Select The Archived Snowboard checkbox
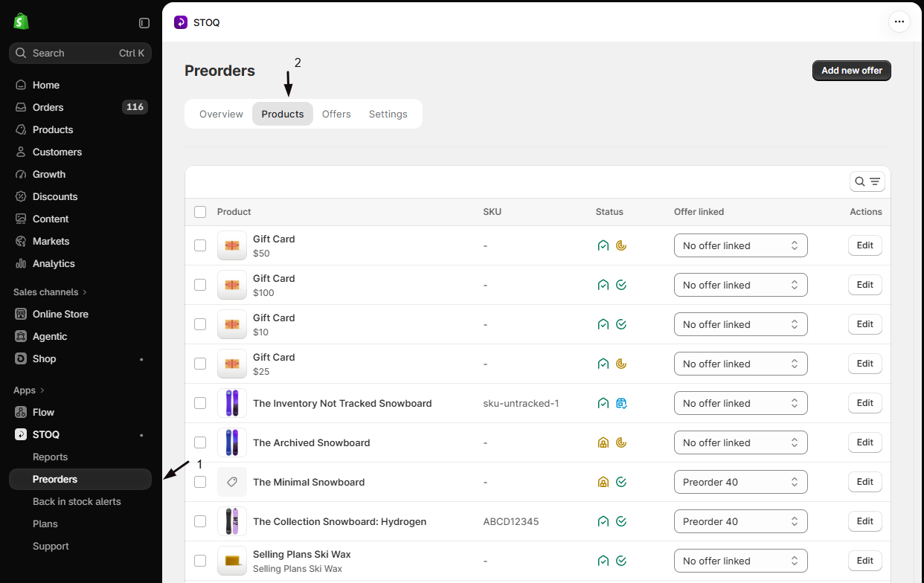Viewport: 924px width, 583px height. [x=200, y=442]
